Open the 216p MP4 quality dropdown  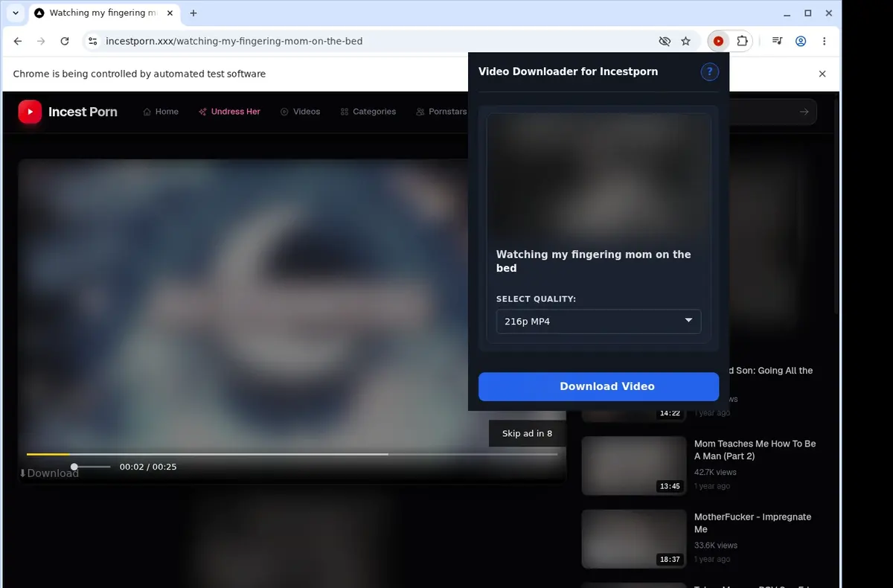coord(598,322)
